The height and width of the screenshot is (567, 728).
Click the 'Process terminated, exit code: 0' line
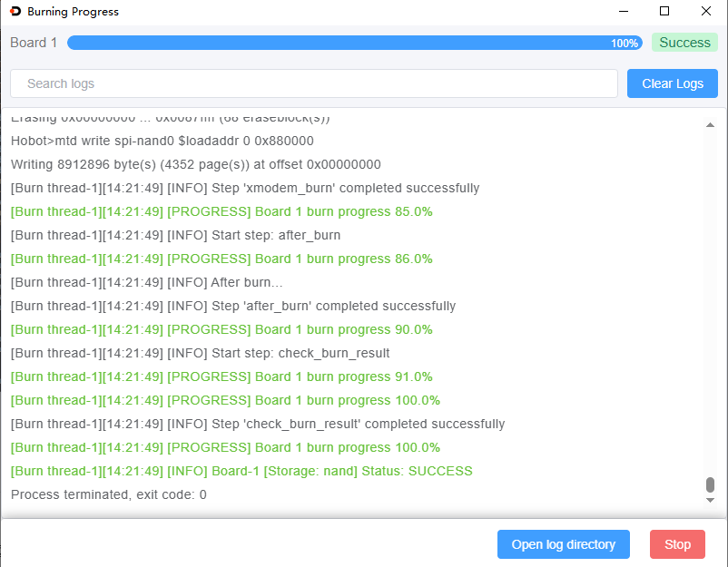click(109, 494)
